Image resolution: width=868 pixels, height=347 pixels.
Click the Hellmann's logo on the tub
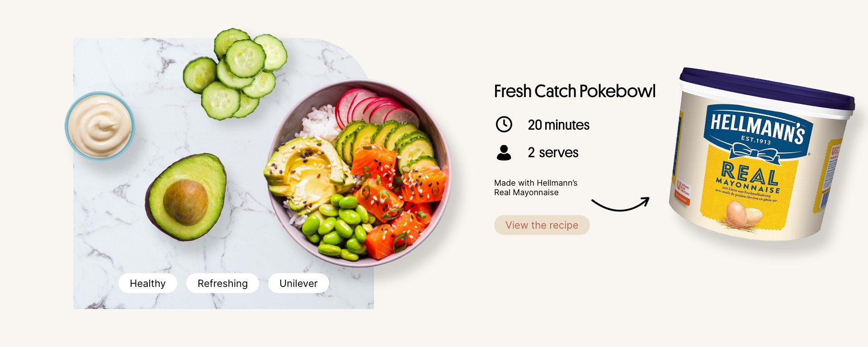pos(757,130)
